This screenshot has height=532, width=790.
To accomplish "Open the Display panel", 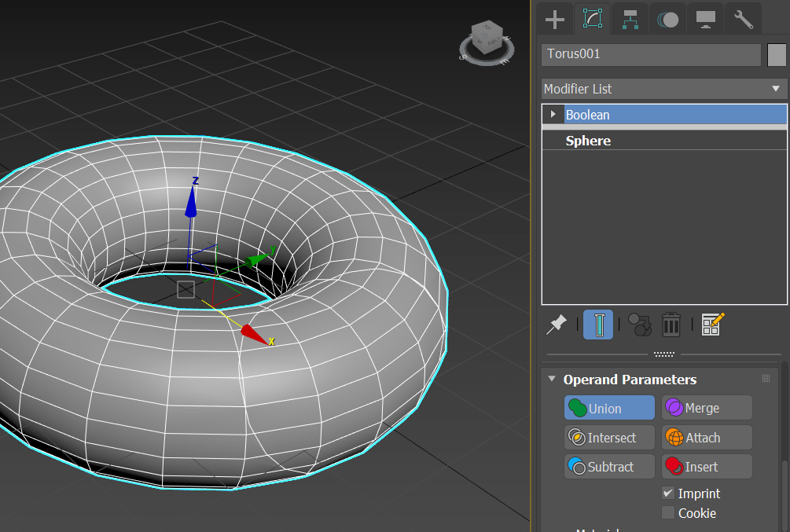I will click(x=705, y=19).
